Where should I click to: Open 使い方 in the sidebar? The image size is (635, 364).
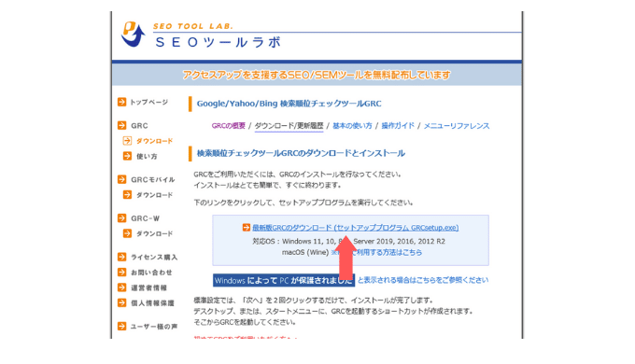tap(147, 156)
